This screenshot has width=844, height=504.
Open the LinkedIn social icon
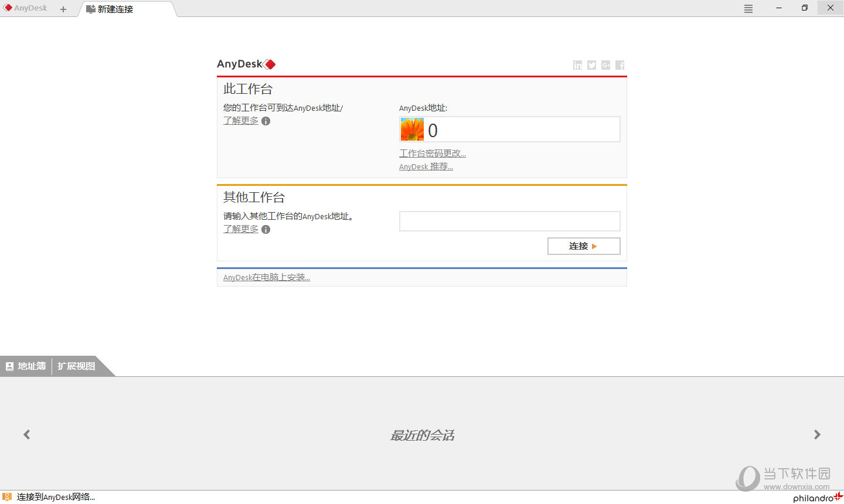click(x=578, y=65)
